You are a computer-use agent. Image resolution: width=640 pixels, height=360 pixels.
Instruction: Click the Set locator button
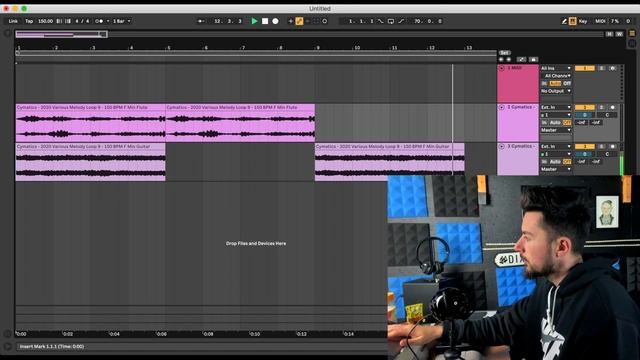[x=504, y=53]
